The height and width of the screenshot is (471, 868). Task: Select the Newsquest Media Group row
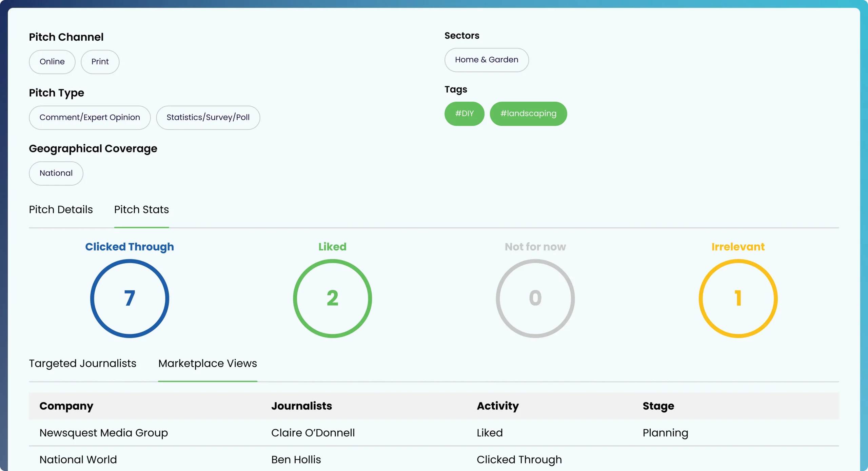(103, 433)
